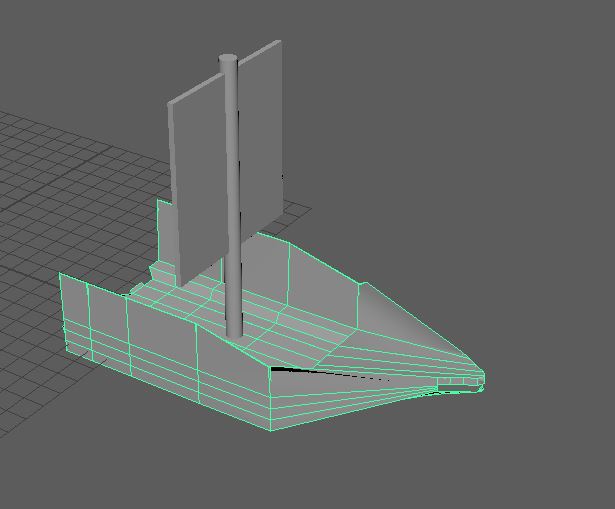The image size is (615, 509).
Task: Click the upper right corner of the sail
Action: coord(279,42)
